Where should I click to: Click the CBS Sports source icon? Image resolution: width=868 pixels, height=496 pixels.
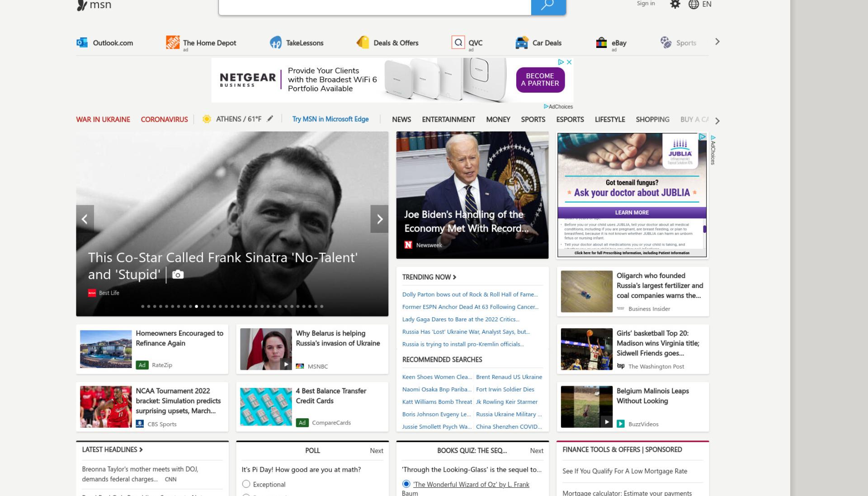(x=140, y=424)
